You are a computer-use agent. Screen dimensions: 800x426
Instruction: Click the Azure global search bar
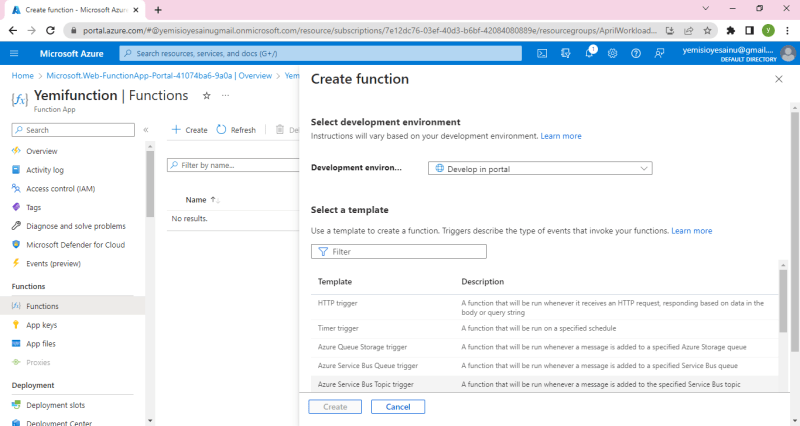tap(320, 53)
